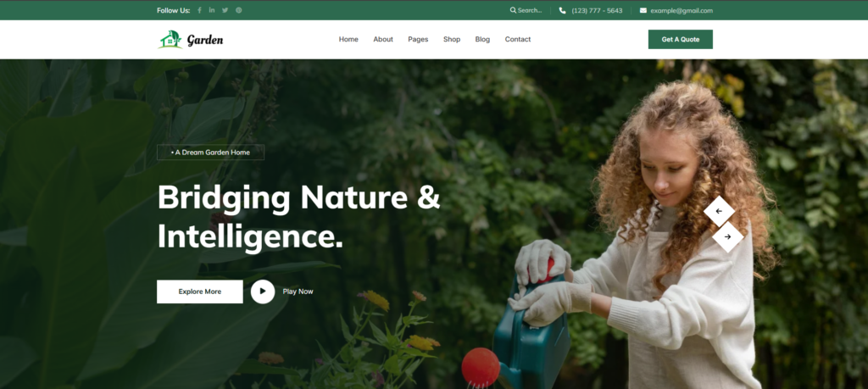Viewport: 868px width, 389px height.
Task: Open the Facebook social icon
Action: (199, 10)
